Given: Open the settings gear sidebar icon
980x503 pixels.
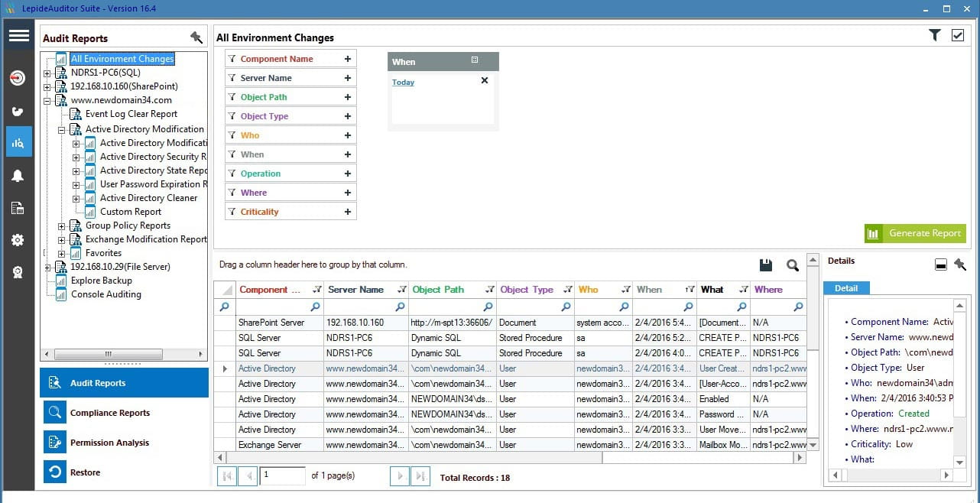Looking at the screenshot, I should (18, 240).
